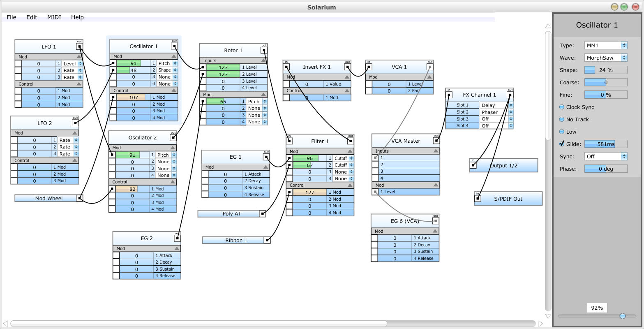Viewport: 644px width, 329px height.
Task: Click the EG 6 (VCA) out port
Action: click(436, 221)
